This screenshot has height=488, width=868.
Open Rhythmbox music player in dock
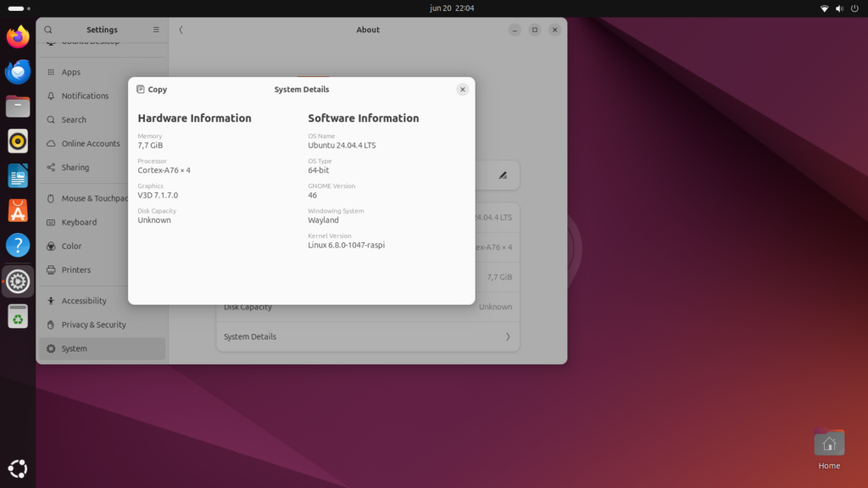[x=18, y=141]
